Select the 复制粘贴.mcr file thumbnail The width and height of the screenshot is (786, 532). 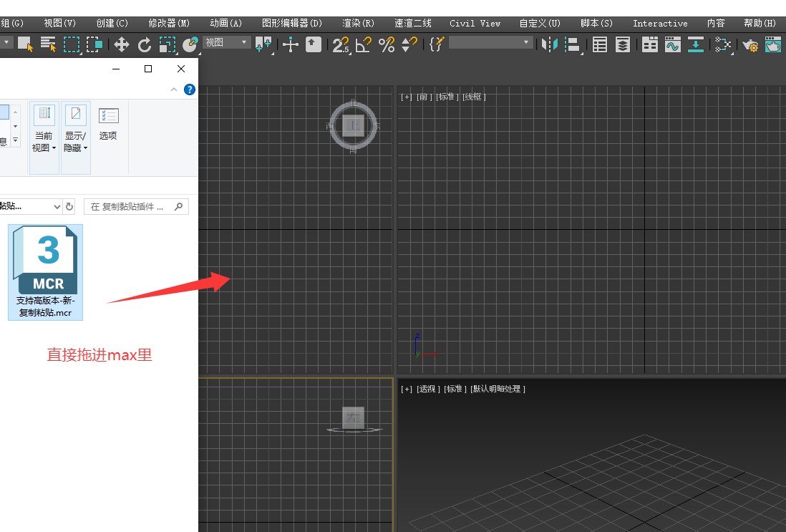click(x=46, y=271)
